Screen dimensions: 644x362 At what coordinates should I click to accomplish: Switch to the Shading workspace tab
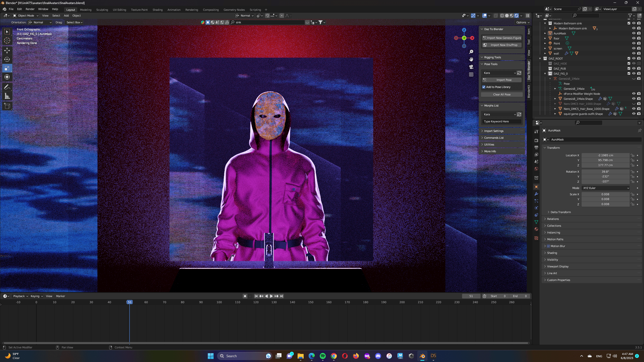tap(157, 10)
